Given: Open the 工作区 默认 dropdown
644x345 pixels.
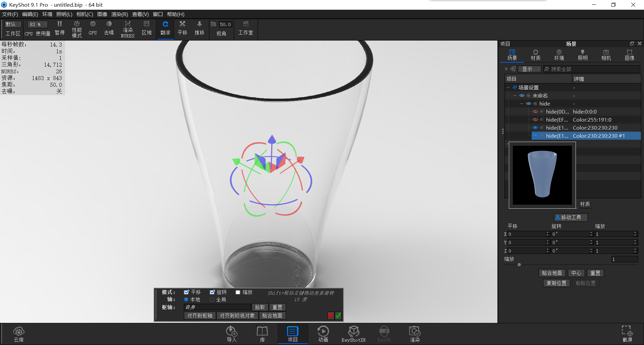Looking at the screenshot, I should pyautogui.click(x=12, y=24).
